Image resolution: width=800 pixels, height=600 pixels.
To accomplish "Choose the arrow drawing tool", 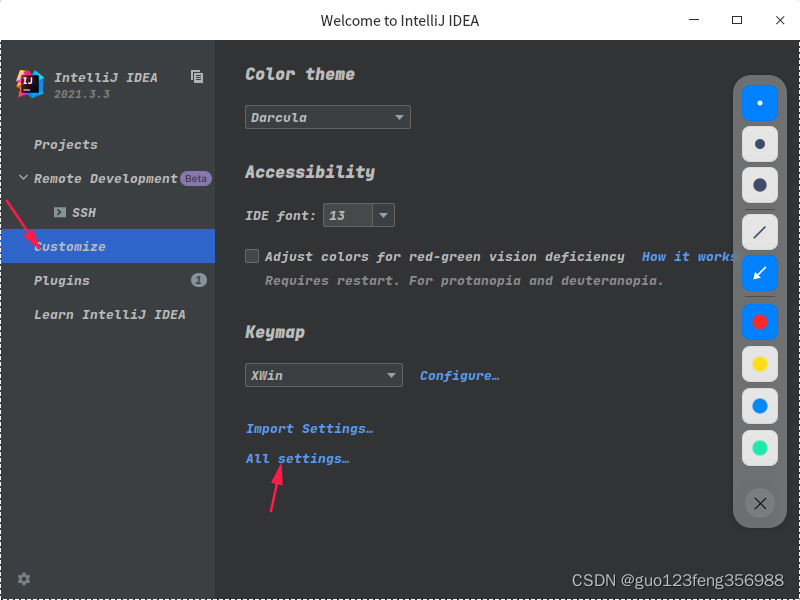I will tap(760, 273).
